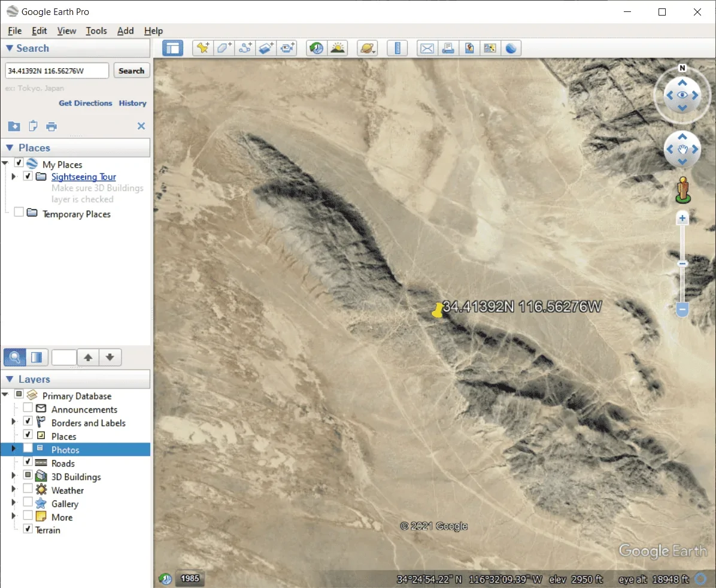Select the Add Path tool
Image resolution: width=716 pixels, height=588 pixels.
pos(245,49)
